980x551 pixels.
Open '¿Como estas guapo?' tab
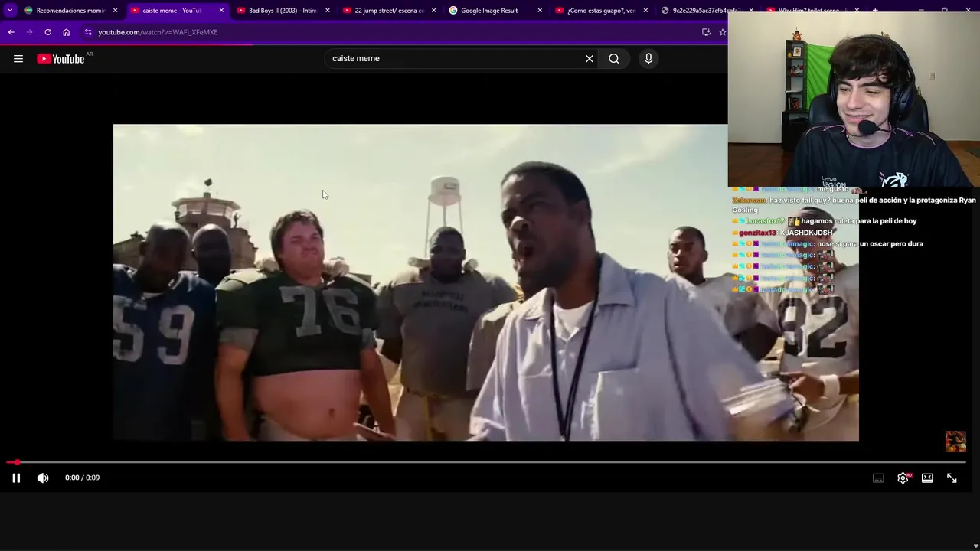(601, 11)
